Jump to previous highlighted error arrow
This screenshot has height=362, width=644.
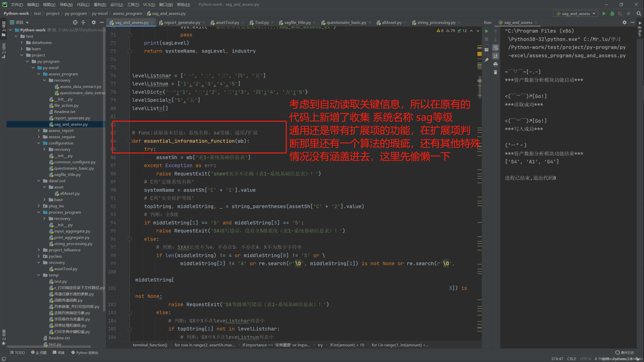point(471,31)
